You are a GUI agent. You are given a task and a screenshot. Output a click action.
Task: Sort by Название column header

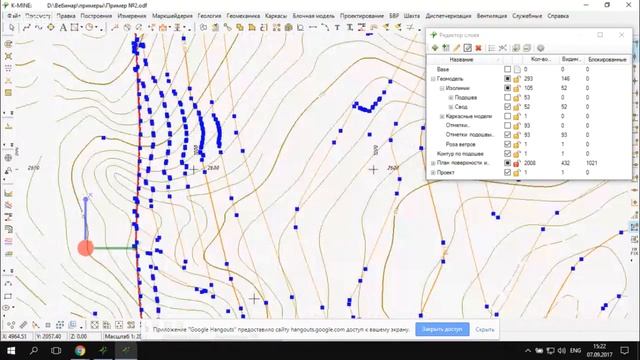point(461,60)
